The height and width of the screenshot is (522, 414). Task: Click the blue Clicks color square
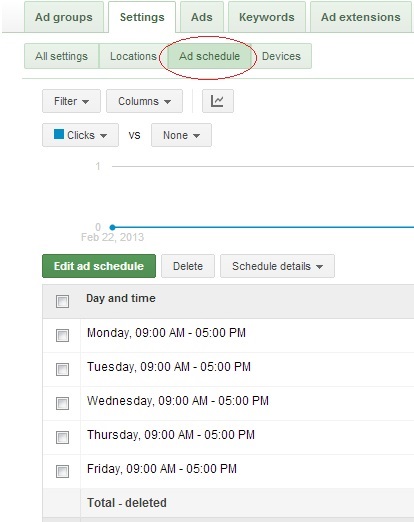[59, 134]
